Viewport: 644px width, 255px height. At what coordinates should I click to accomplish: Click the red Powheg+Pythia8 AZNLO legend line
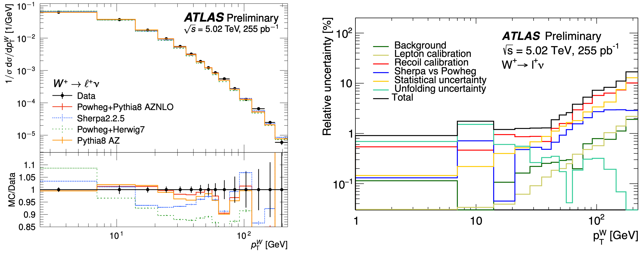pyautogui.click(x=62, y=107)
